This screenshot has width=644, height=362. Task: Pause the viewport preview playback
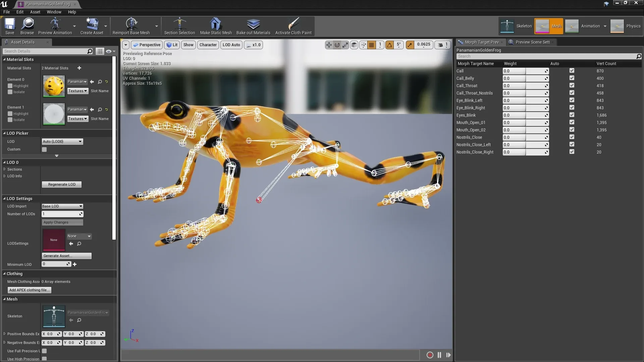(439, 355)
